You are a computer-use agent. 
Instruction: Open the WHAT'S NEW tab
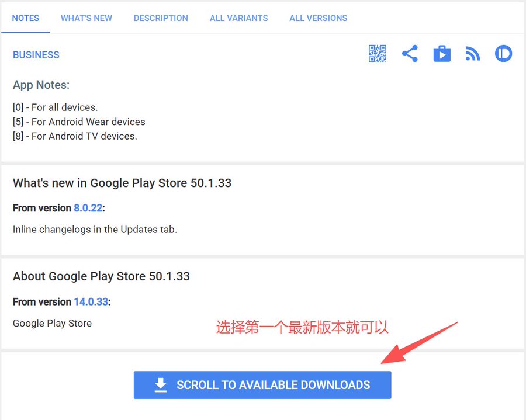86,18
